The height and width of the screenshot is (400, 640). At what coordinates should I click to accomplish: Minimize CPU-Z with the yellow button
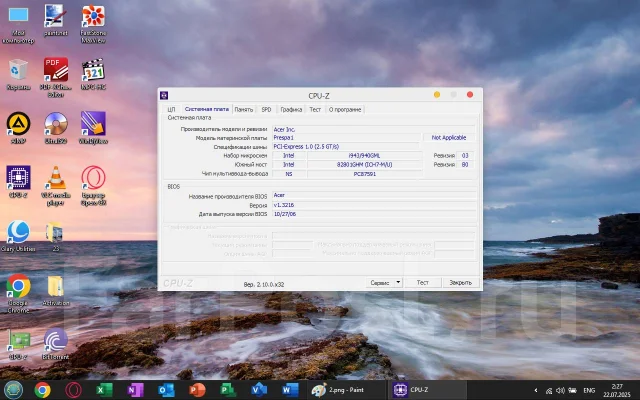(x=437, y=95)
